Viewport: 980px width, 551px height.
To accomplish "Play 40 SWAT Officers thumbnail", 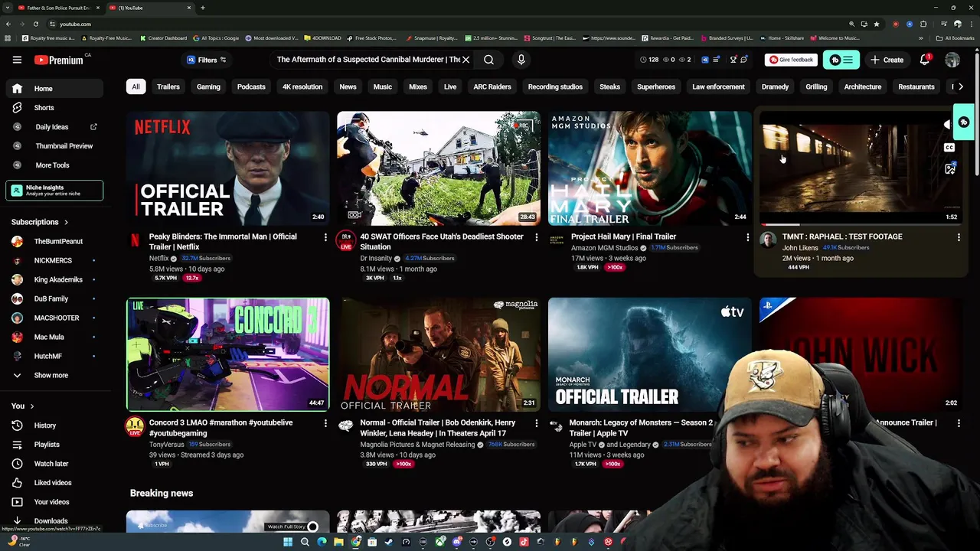I will (x=439, y=168).
